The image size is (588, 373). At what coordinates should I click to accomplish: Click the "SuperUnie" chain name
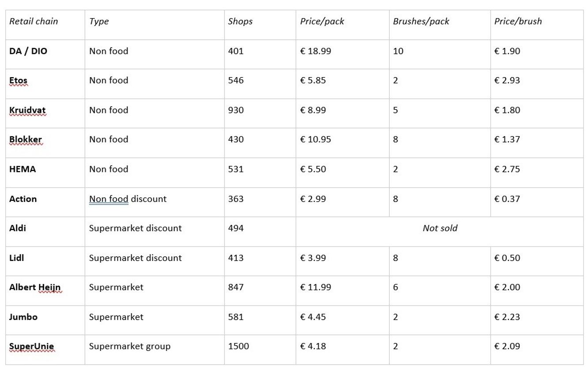tap(31, 347)
